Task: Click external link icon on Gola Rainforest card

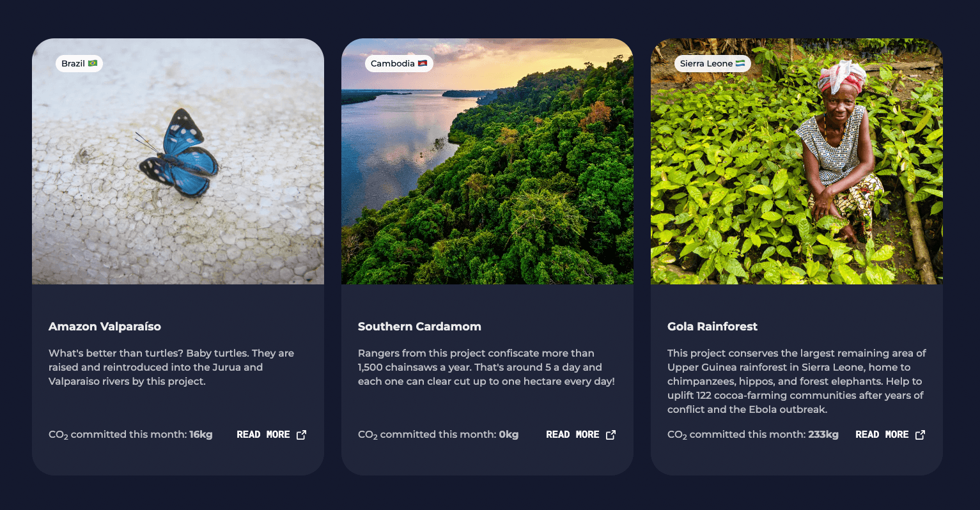Action: (x=921, y=435)
